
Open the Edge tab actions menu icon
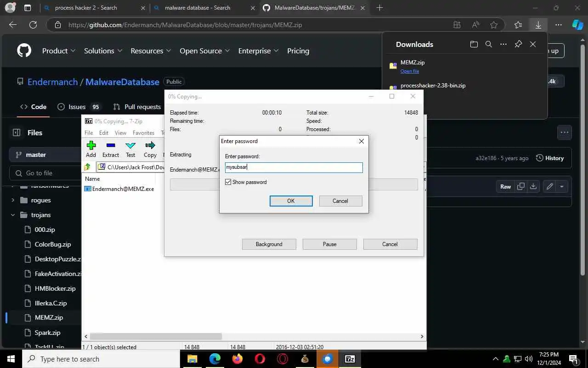pyautogui.click(x=28, y=8)
